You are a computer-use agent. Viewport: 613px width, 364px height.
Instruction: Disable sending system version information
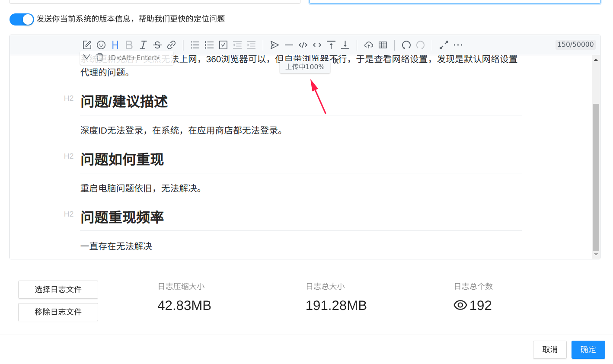tap(22, 19)
